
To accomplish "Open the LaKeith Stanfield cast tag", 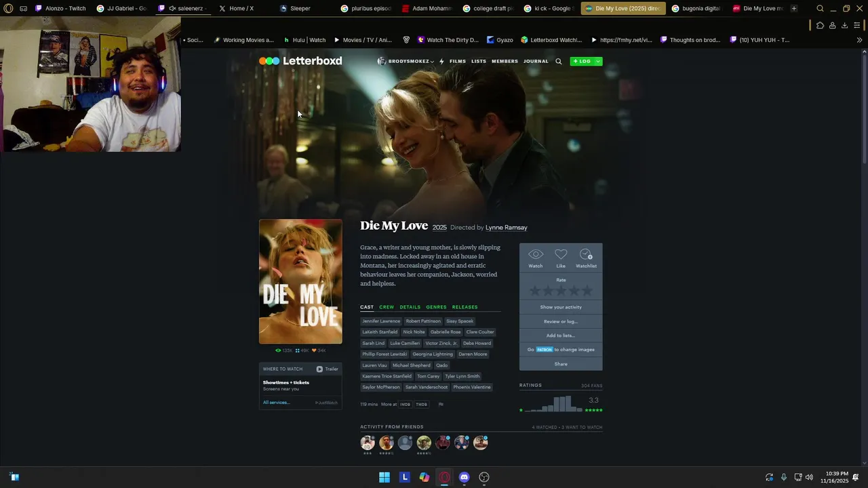I will 380,332.
